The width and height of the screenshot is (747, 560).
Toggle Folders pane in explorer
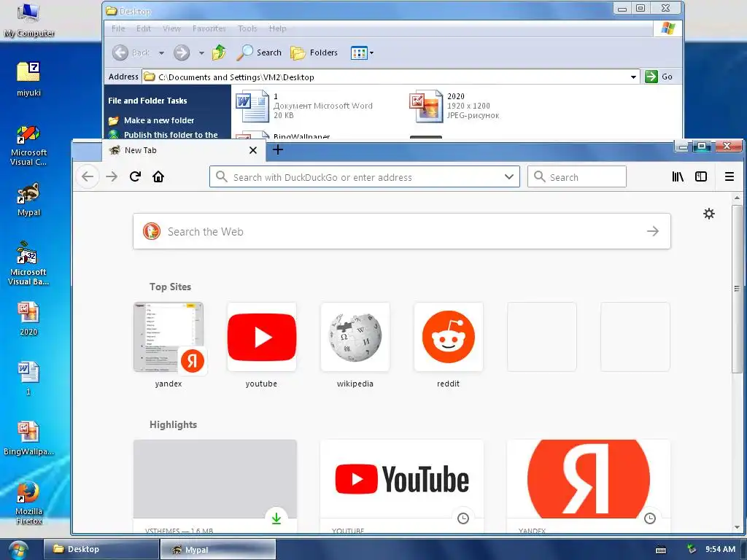314,52
